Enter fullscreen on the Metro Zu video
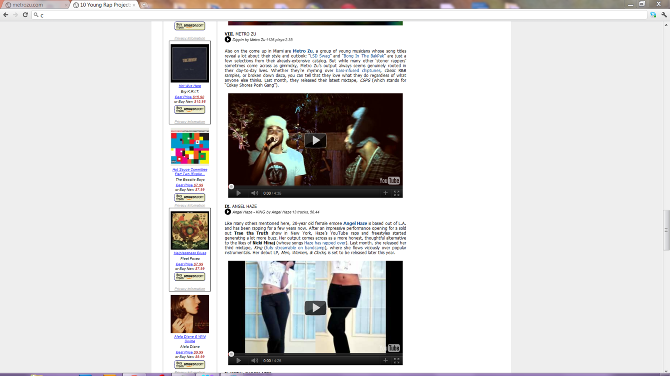670x376 pixels. tap(397, 193)
